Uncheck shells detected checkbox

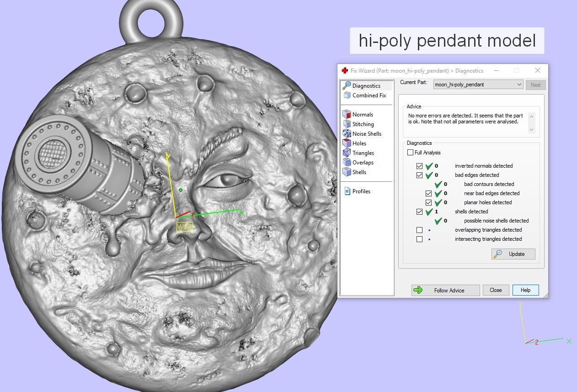(x=419, y=212)
